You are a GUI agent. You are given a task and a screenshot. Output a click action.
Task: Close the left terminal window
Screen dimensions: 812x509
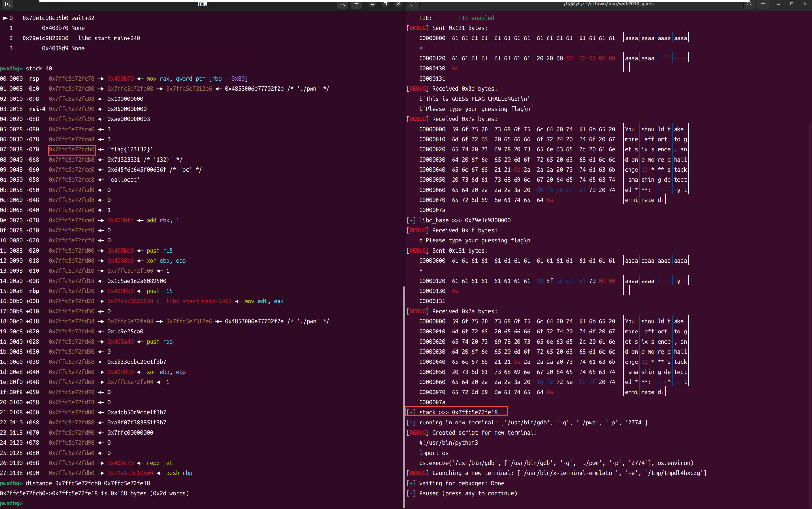pyautogui.click(x=398, y=4)
